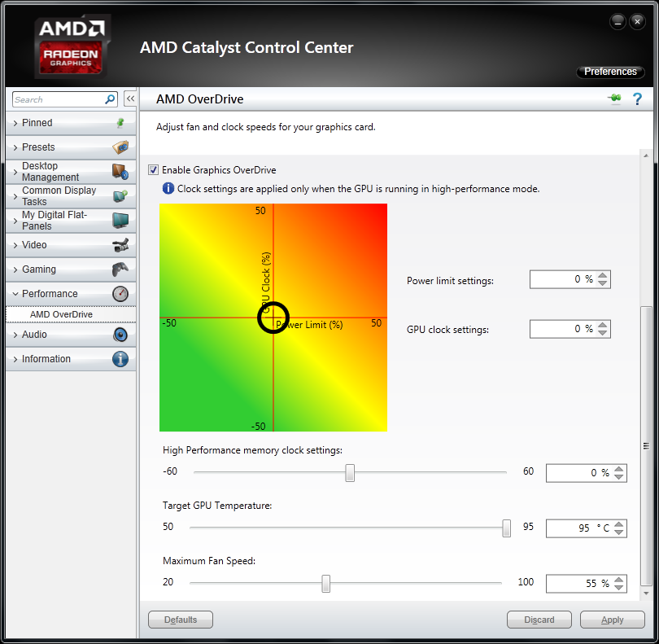Viewport: 659px width, 644px height.
Task: Pin this page using green pushpin
Action: 614,99
